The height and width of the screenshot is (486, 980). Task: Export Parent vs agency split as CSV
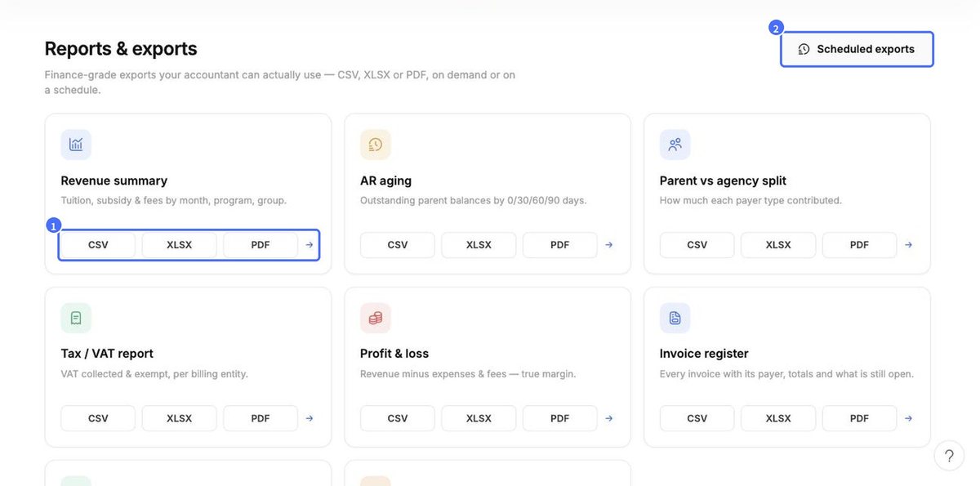coord(697,245)
